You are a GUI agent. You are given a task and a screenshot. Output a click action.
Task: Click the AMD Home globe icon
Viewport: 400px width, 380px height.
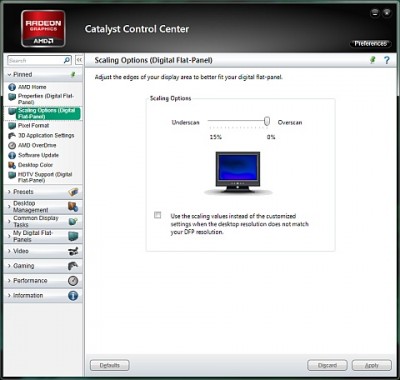pos(12,87)
